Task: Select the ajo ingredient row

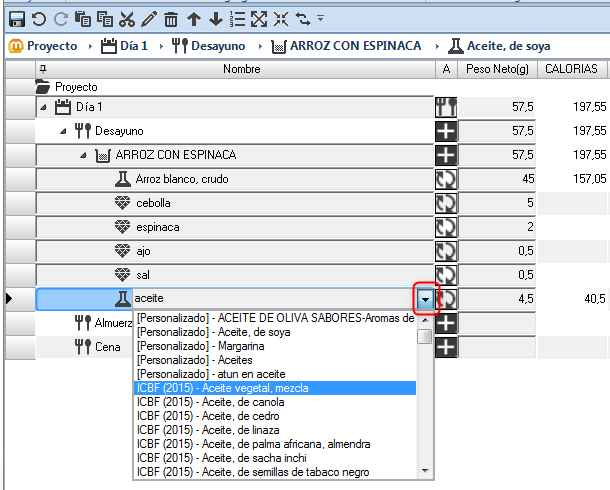Action: coord(235,252)
